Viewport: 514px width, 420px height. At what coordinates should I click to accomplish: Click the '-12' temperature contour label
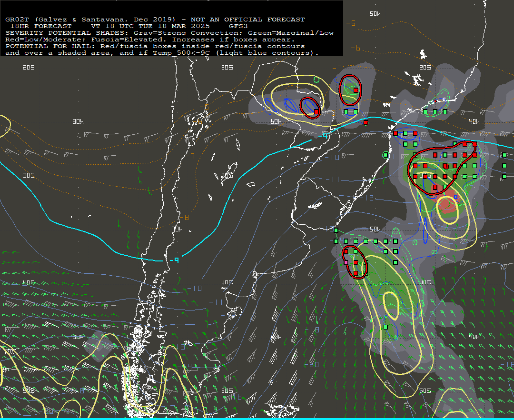[366, 198]
